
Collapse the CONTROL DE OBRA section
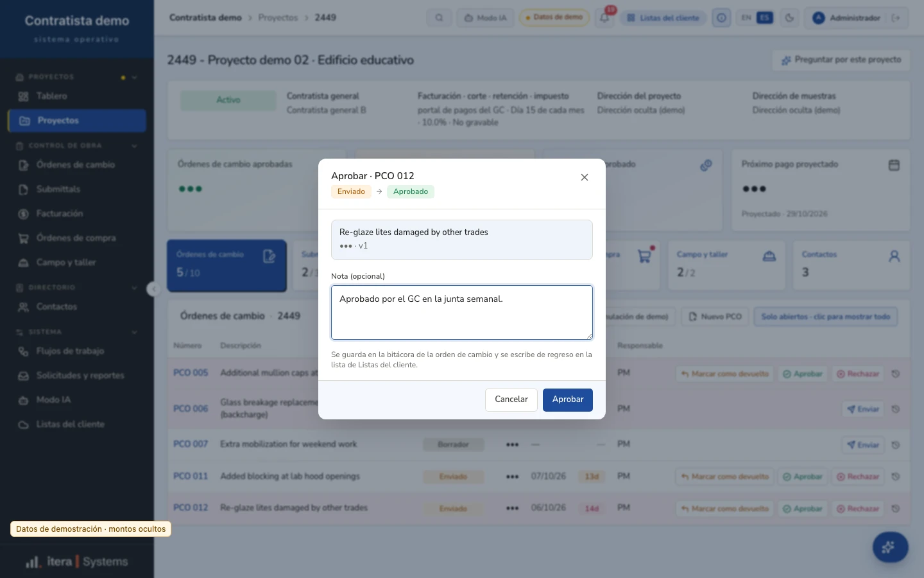[x=134, y=146]
